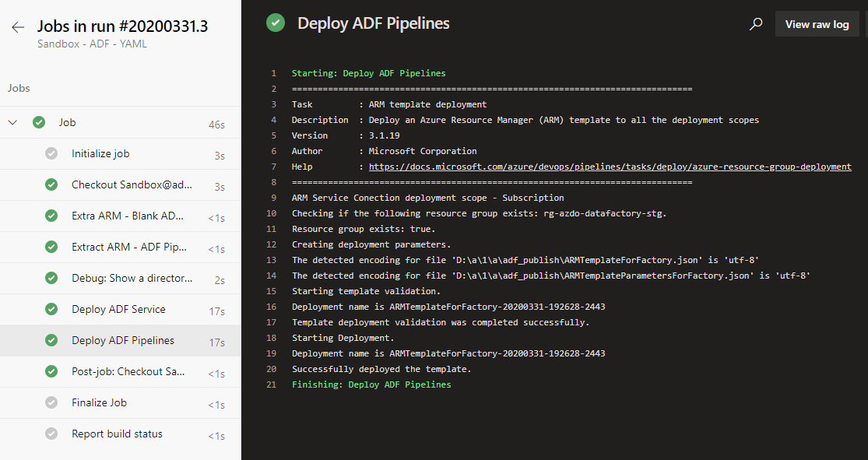Screen dimensions: 868x460
Task: Click the Sandbox - ADF - YAML subtitle
Action: [92, 44]
